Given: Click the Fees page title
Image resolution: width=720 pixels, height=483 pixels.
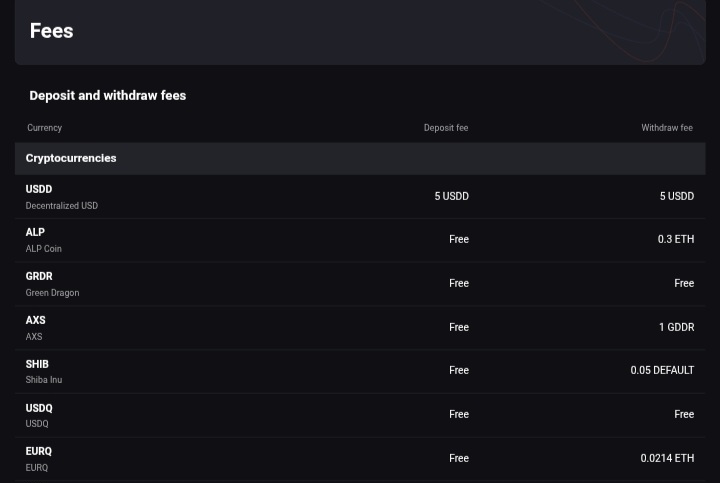Looking at the screenshot, I should 51,31.
